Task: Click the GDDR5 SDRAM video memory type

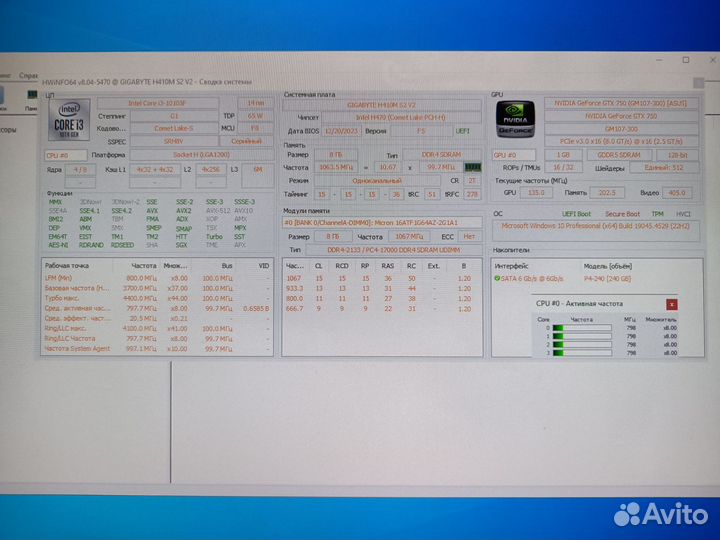Action: tap(619, 155)
